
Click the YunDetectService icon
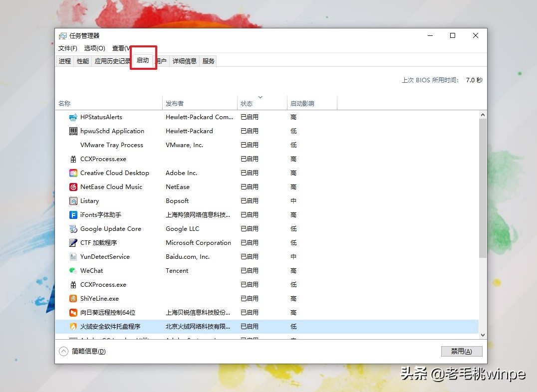73,257
